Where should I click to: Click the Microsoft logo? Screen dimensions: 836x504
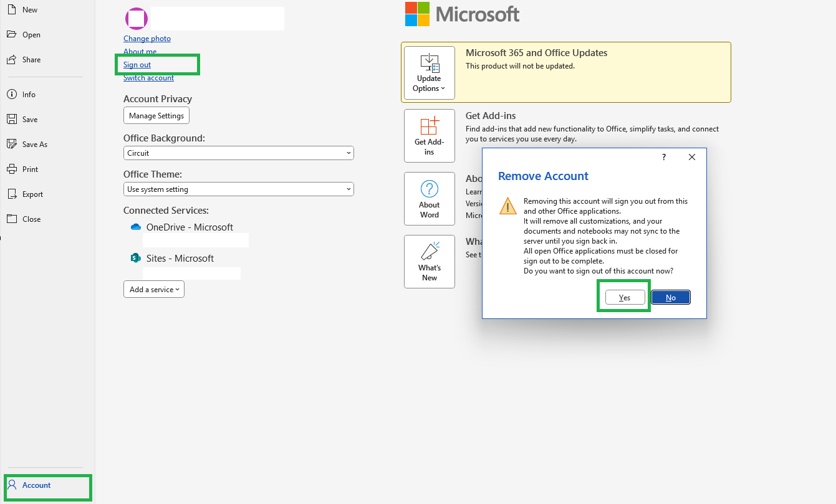point(463,14)
